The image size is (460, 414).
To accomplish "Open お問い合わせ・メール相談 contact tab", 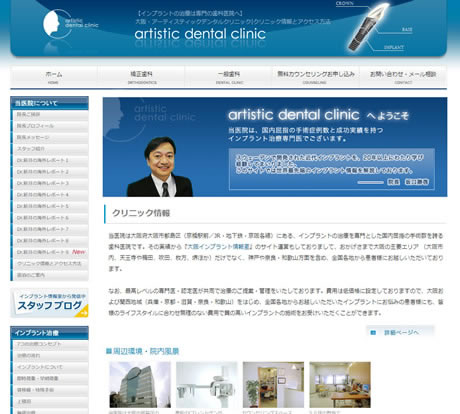I will (x=403, y=77).
